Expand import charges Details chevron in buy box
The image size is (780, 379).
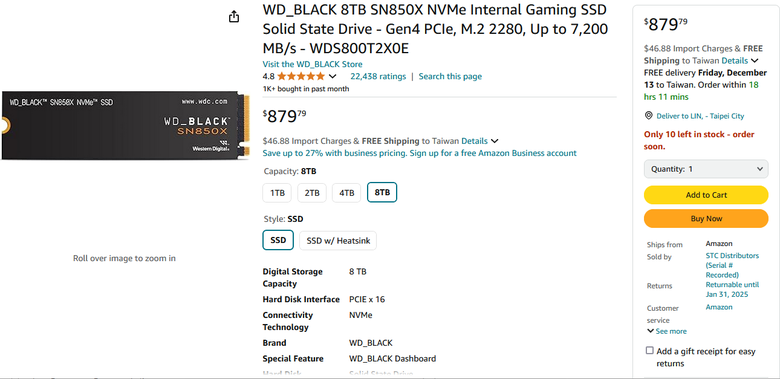755,61
